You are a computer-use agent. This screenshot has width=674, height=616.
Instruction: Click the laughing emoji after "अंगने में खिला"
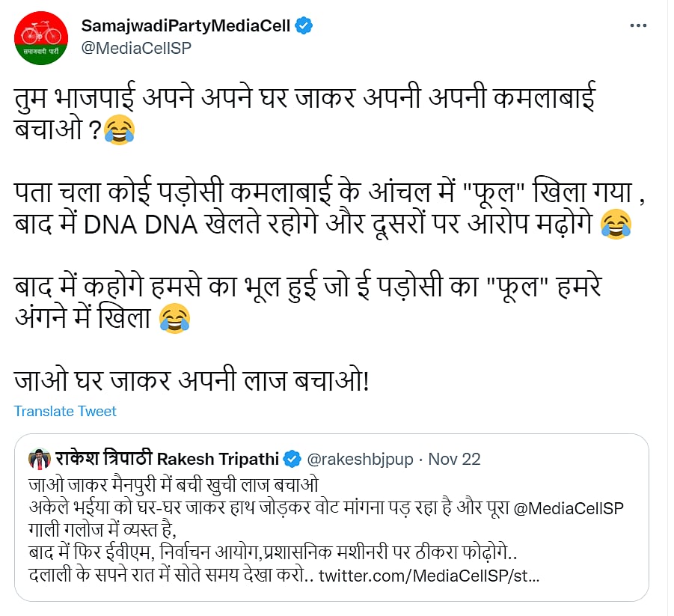[x=174, y=320]
